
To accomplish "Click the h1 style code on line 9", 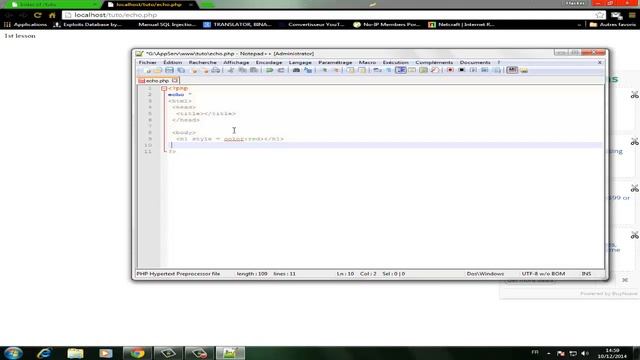I will click(x=230, y=139).
